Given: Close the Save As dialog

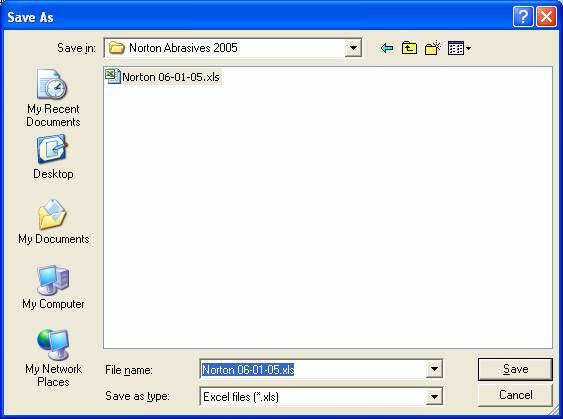Looking at the screenshot, I should [x=546, y=17].
